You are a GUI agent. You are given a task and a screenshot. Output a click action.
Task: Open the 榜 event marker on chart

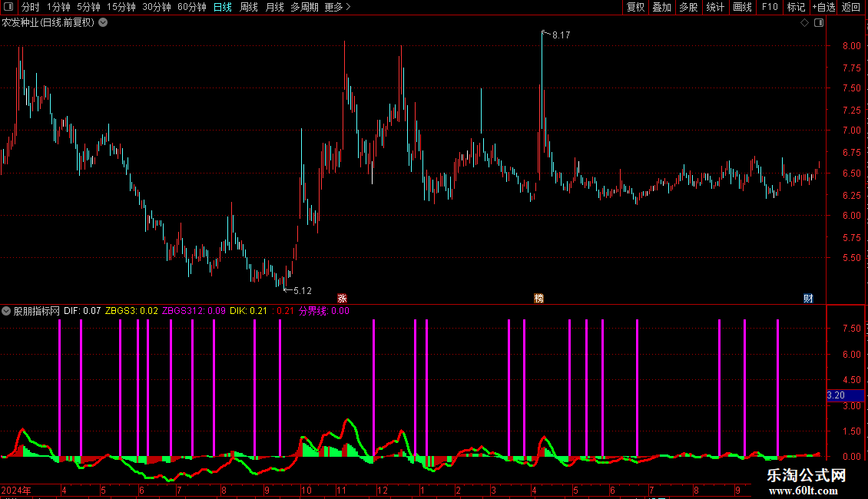click(538, 298)
